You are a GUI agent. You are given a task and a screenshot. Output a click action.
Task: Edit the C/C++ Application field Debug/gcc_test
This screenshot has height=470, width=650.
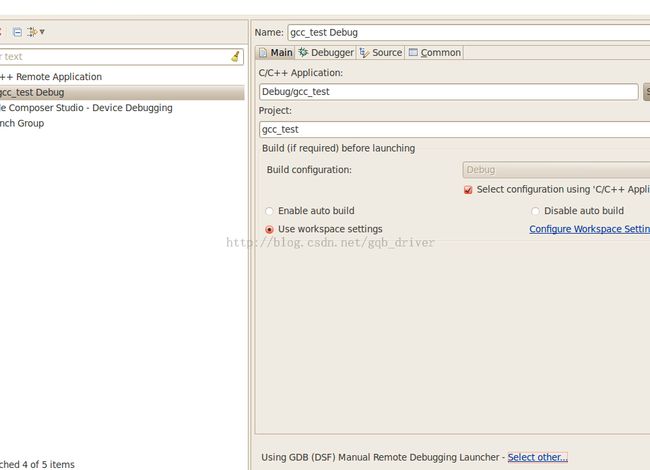449,92
